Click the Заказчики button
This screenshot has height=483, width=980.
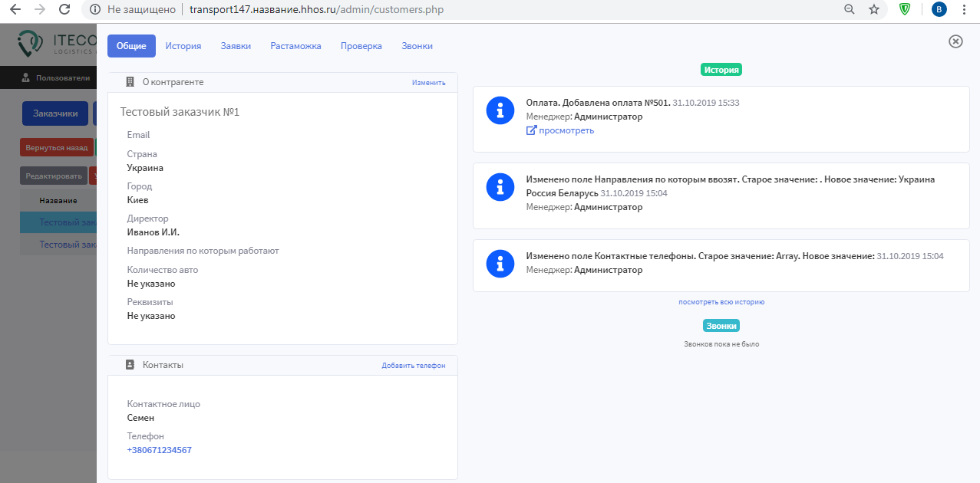(55, 113)
